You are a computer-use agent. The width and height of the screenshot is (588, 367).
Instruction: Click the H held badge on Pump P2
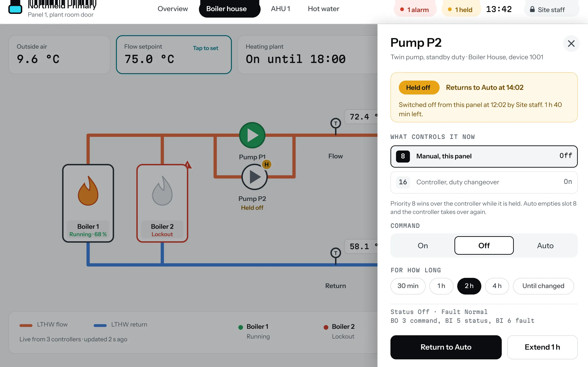click(x=266, y=165)
